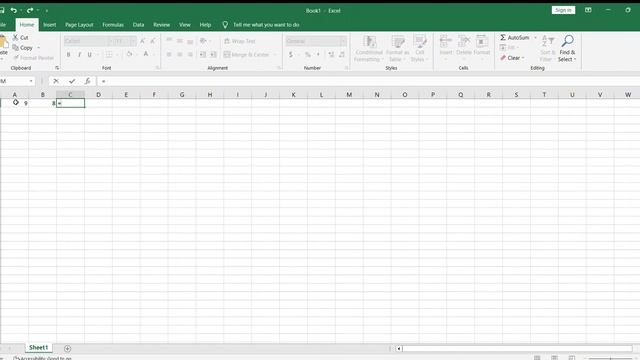Expand the Name Box dropdown arrow
640x360 pixels.
point(31,81)
